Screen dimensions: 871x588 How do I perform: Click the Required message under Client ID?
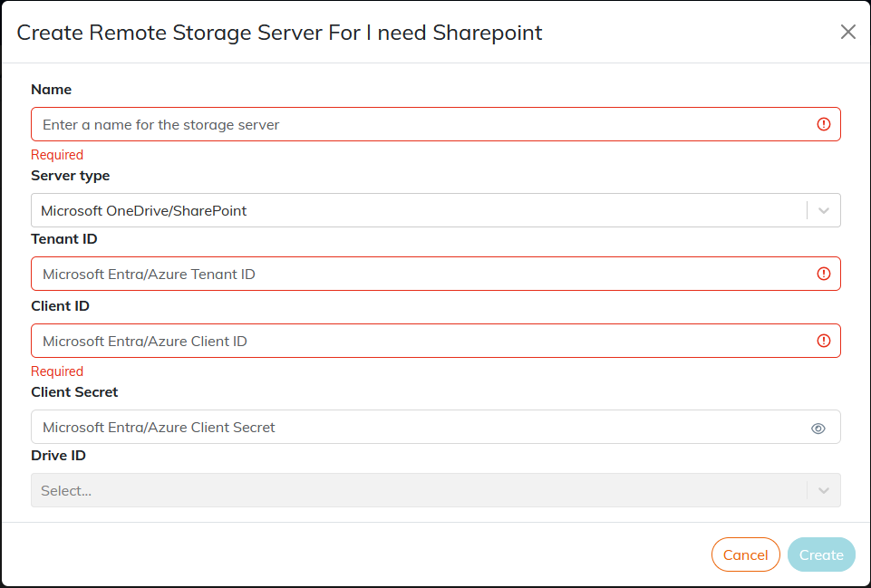[x=57, y=371]
